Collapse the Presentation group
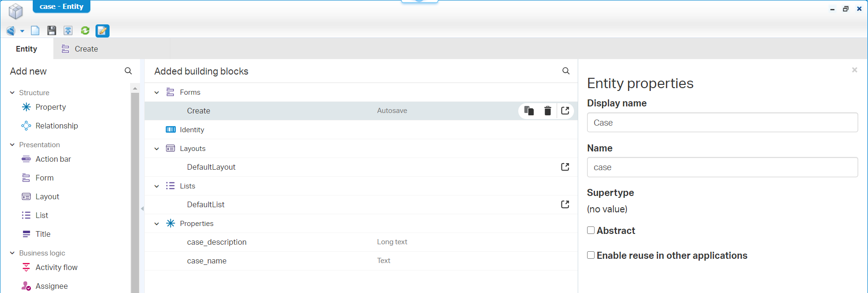Viewport: 868px width, 293px height. [x=12, y=145]
